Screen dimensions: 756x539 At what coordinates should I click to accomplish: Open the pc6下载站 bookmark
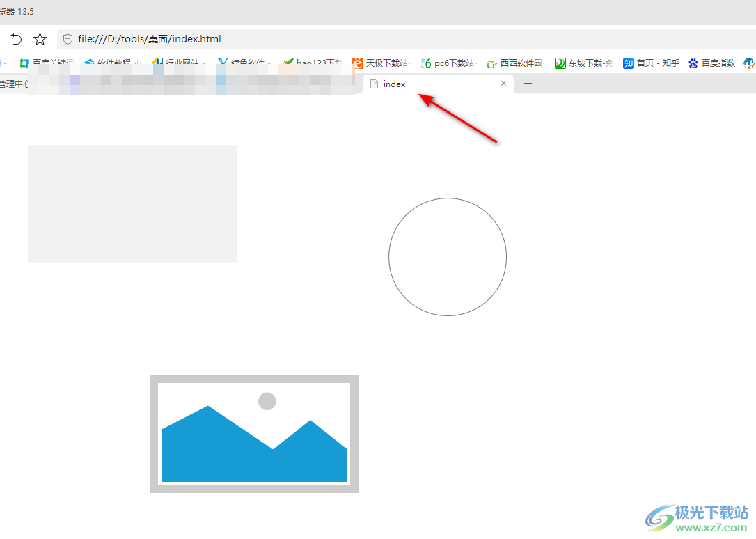click(x=448, y=63)
